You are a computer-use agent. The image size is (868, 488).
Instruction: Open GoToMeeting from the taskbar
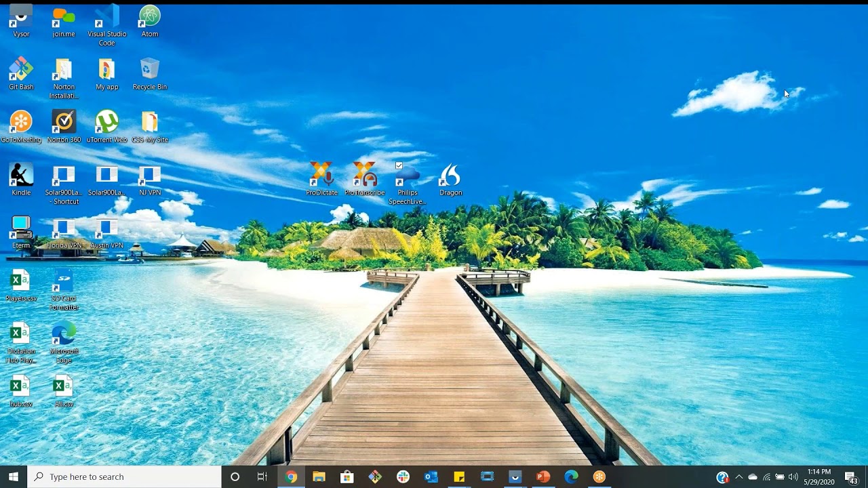[599, 476]
